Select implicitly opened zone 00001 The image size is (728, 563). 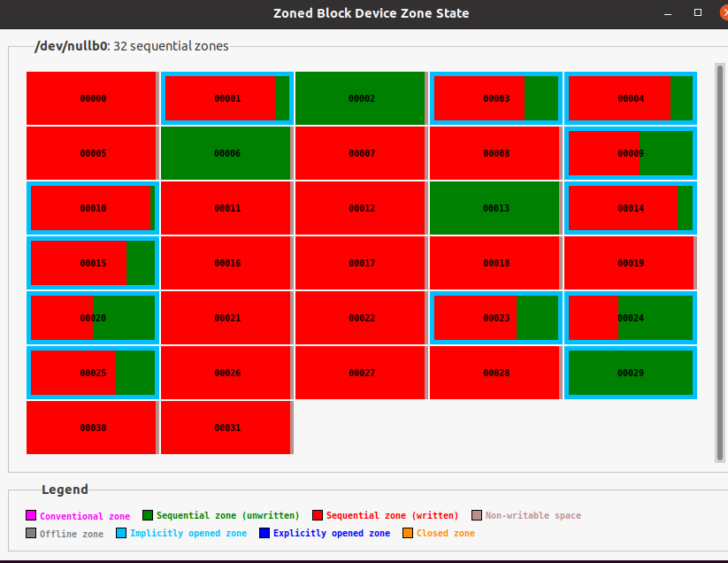(x=227, y=98)
